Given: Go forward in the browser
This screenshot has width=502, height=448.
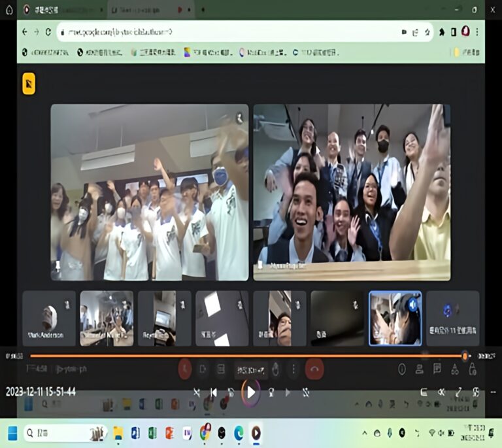Looking at the screenshot, I should 37,31.
